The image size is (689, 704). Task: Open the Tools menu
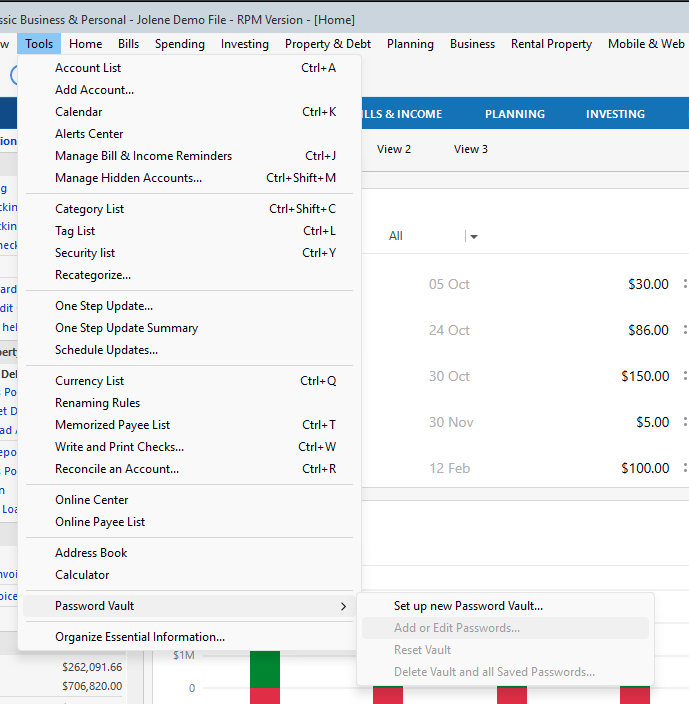[x=39, y=44]
